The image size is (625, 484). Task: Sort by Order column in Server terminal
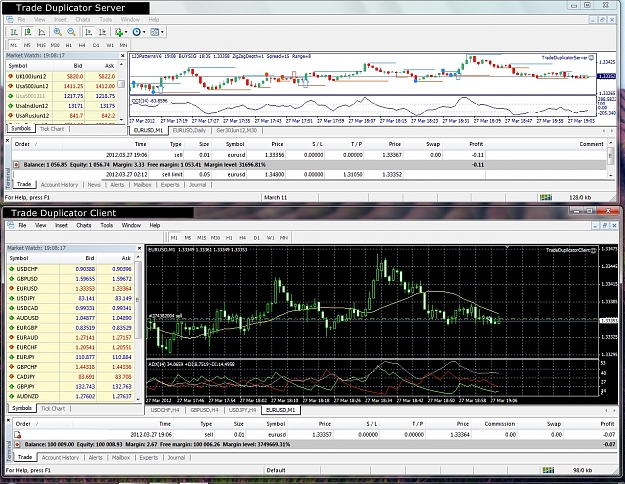(37, 144)
